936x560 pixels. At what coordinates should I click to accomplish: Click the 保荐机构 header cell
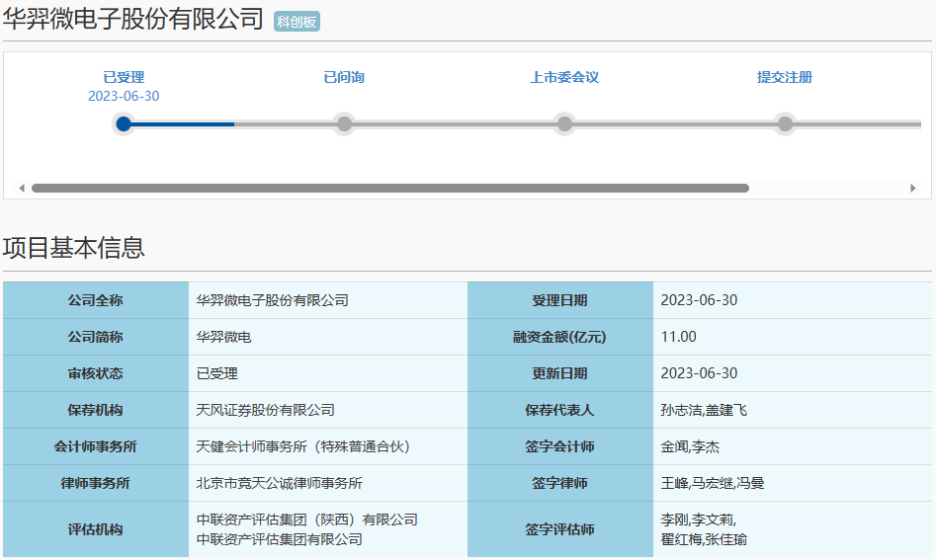point(96,410)
